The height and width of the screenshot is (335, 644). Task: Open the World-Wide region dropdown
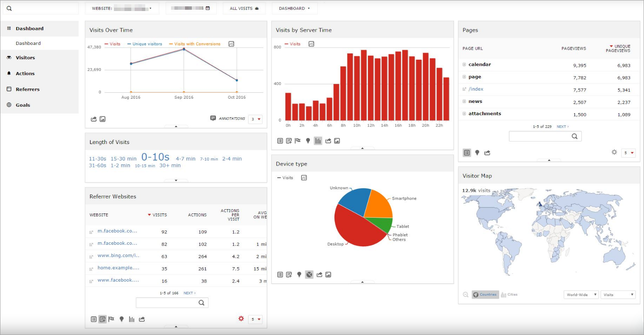click(581, 295)
